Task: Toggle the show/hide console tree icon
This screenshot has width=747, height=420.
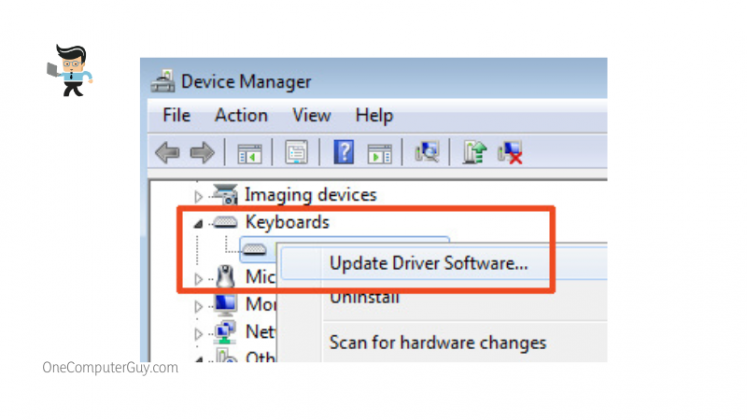Action: tap(248, 152)
